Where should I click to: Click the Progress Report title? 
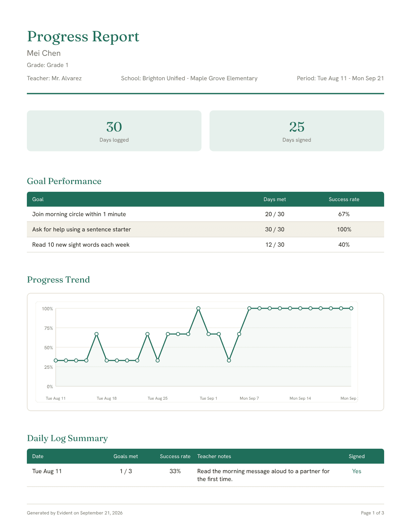coord(83,37)
